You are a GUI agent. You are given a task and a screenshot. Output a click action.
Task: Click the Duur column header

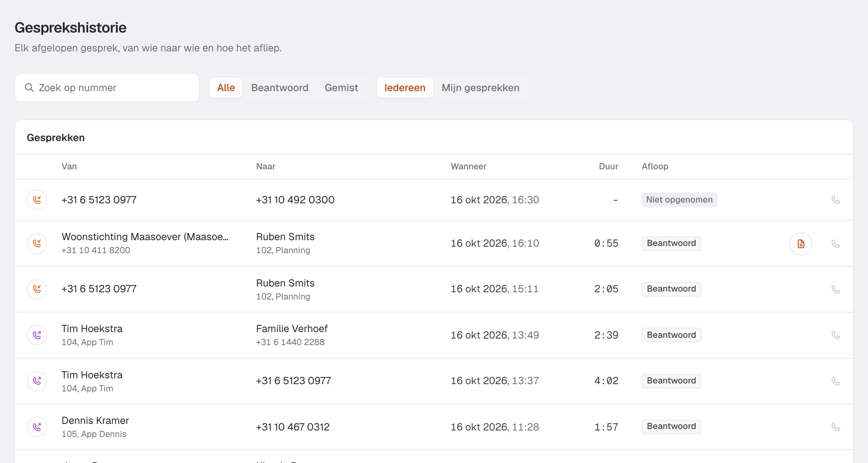click(x=608, y=166)
